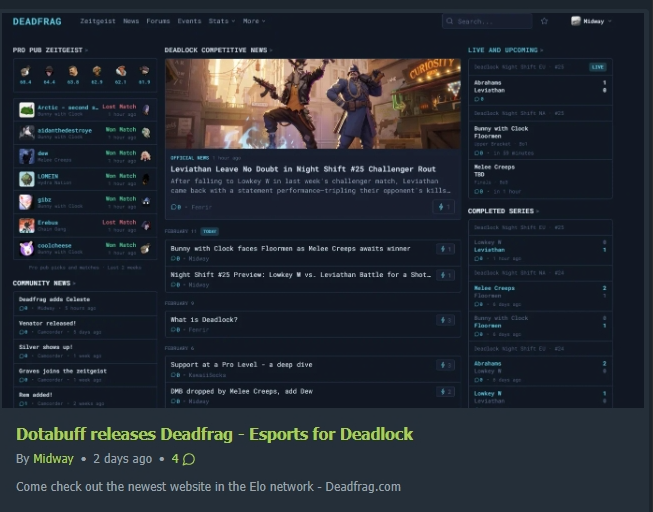
Task: Click the Search input field
Action: [x=487, y=21]
